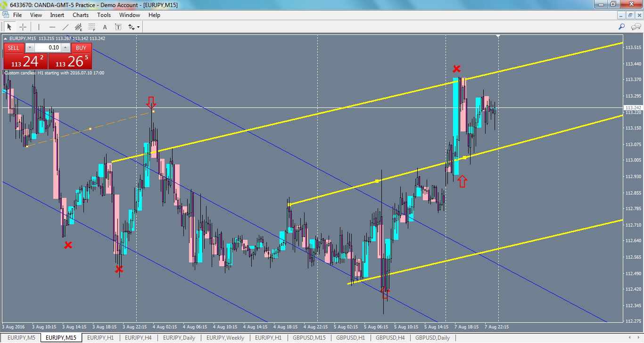Select the Text insertion tool
The image size is (644, 343).
pos(105,27)
